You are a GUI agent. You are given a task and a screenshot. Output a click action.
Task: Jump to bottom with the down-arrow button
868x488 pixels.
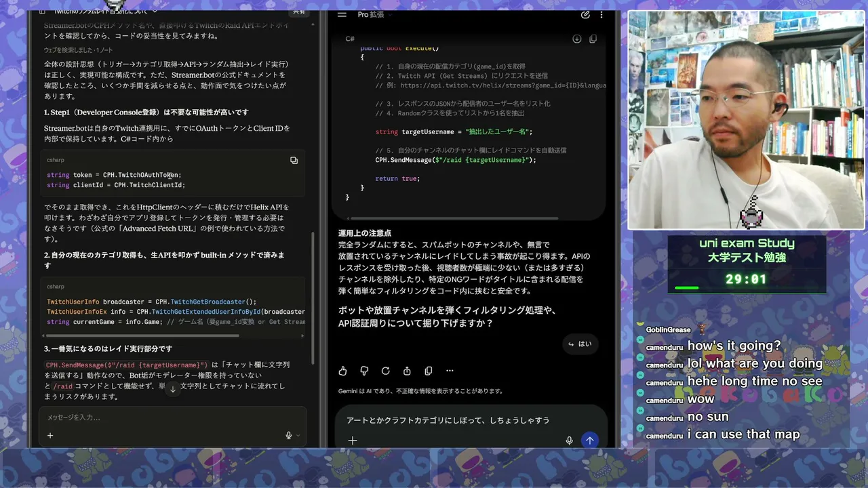[x=172, y=389]
